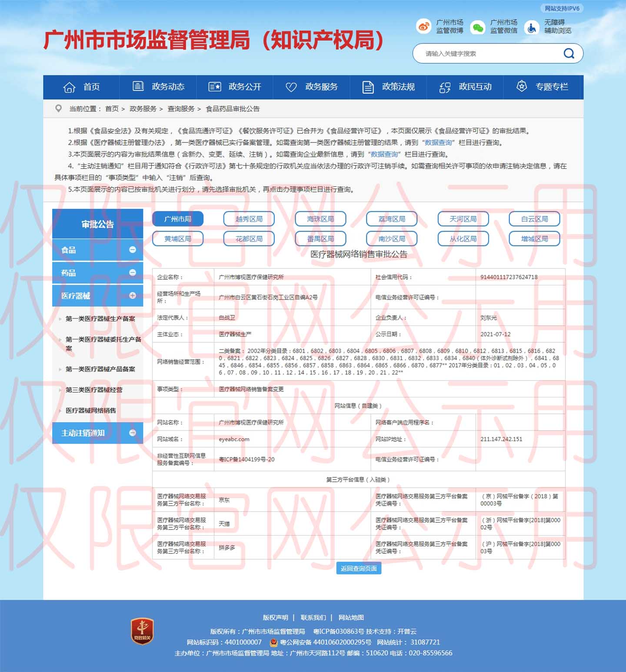Click 首页 in the breadcrumb
The image size is (626, 672).
point(112,109)
